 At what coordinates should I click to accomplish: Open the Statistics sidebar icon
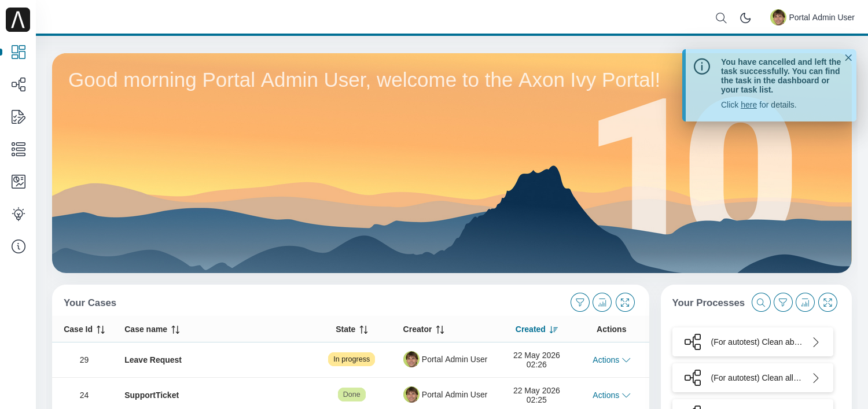19,182
